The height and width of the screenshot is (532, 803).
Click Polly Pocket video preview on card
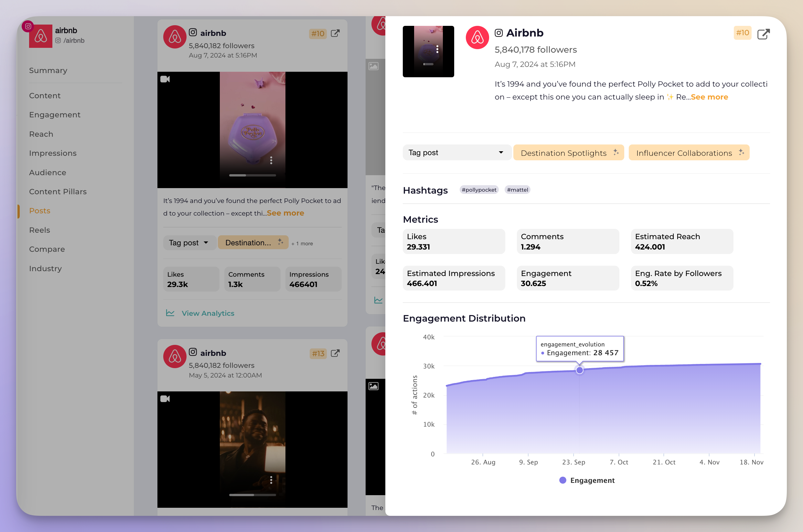click(252, 130)
